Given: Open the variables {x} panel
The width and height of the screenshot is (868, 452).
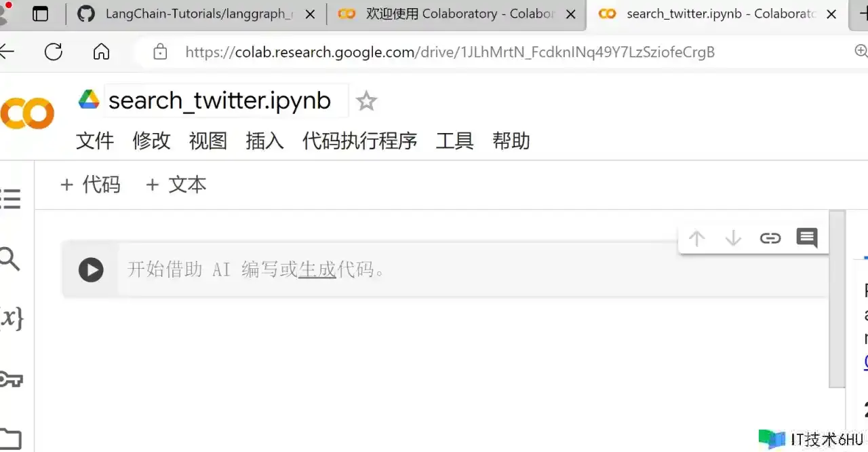Looking at the screenshot, I should click(11, 317).
